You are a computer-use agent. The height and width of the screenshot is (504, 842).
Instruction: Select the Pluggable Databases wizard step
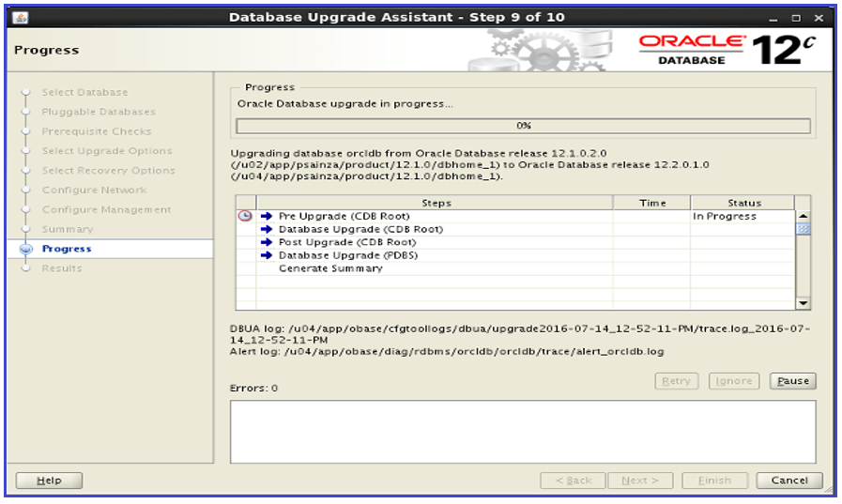coord(99,112)
